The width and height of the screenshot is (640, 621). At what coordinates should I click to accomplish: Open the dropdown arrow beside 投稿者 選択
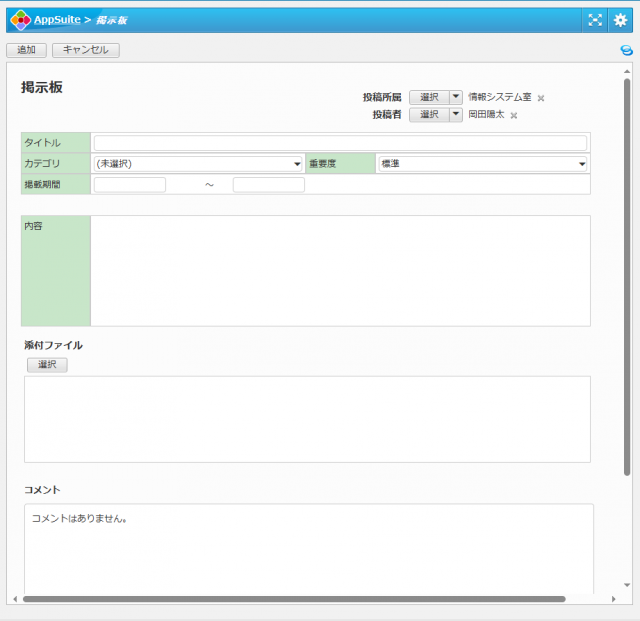[x=456, y=115]
